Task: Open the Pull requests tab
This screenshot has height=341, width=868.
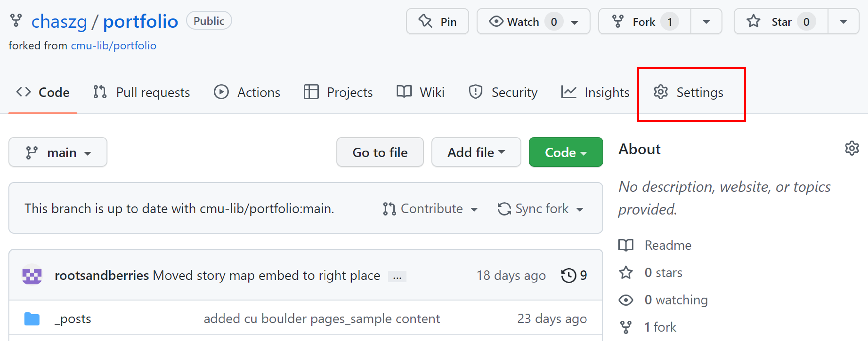Action: click(x=141, y=92)
